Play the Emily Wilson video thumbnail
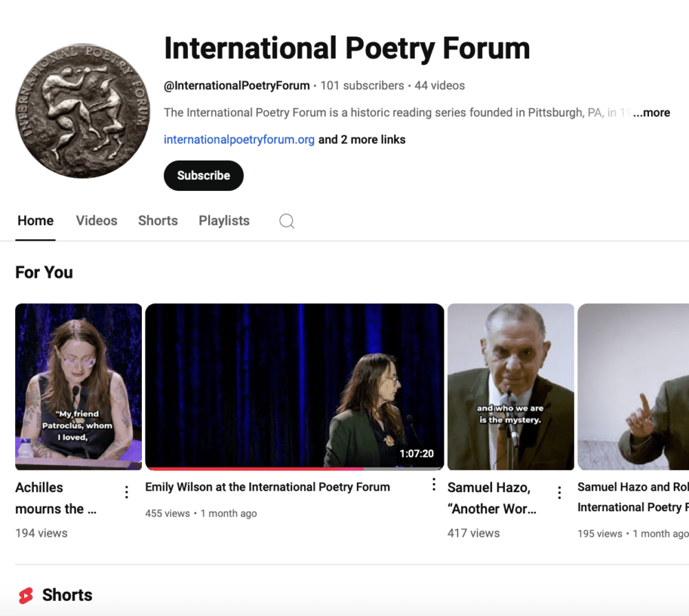This screenshot has height=616, width=689. (x=294, y=387)
